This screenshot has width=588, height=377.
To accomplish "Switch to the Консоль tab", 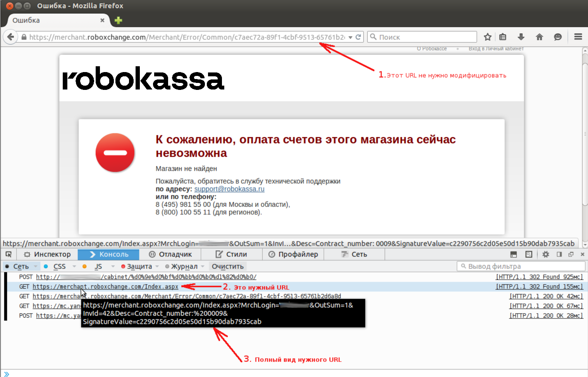I will 109,254.
